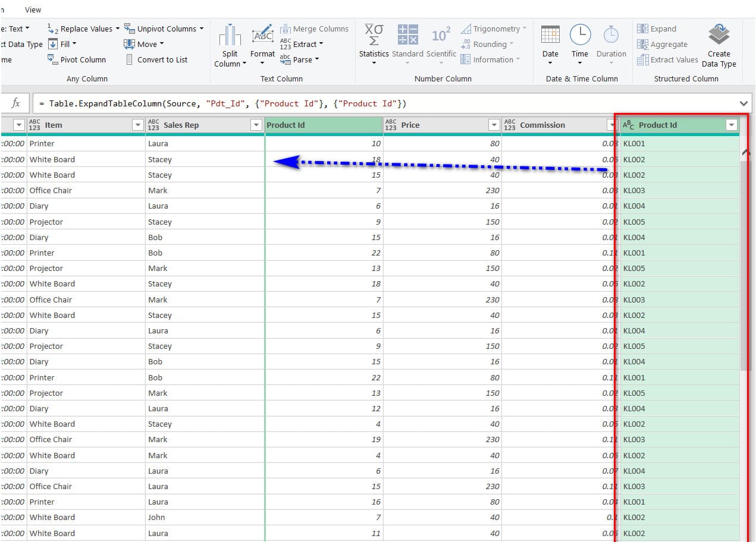The width and height of the screenshot is (756, 542).
Task: Click the Scientific 10² icon
Action: pos(441,35)
